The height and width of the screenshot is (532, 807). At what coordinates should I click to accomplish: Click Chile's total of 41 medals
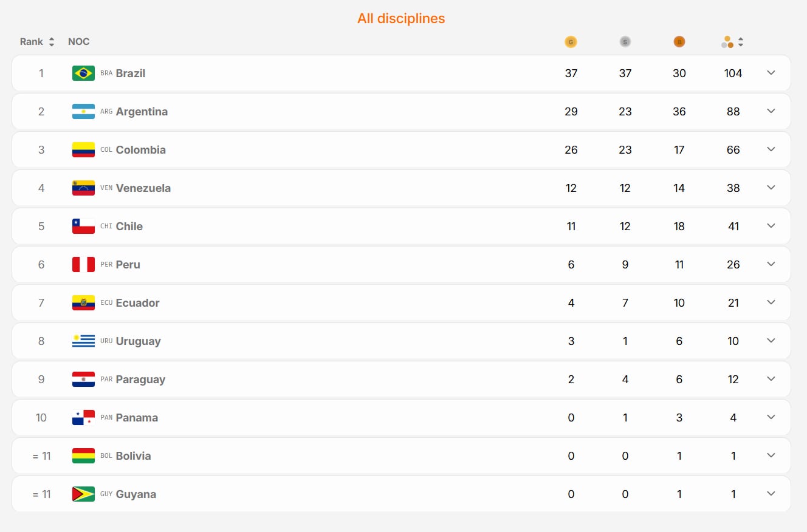733,227
